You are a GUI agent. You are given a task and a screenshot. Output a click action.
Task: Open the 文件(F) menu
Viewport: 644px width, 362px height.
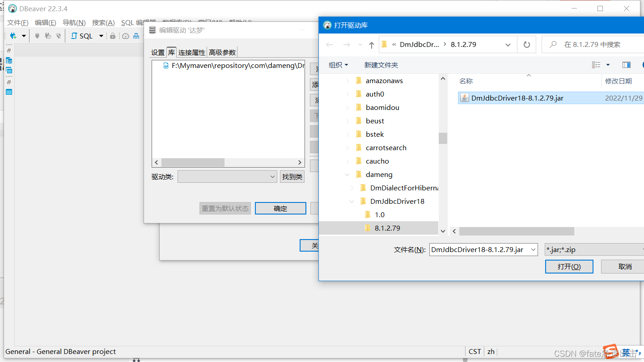[x=18, y=23]
